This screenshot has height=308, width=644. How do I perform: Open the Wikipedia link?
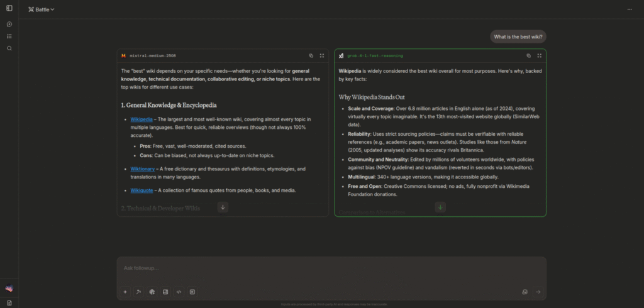tap(142, 119)
